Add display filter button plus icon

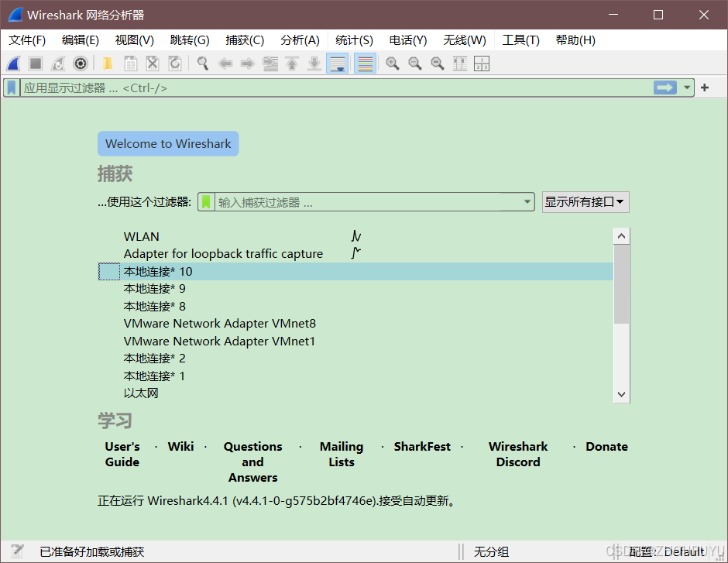tap(705, 88)
